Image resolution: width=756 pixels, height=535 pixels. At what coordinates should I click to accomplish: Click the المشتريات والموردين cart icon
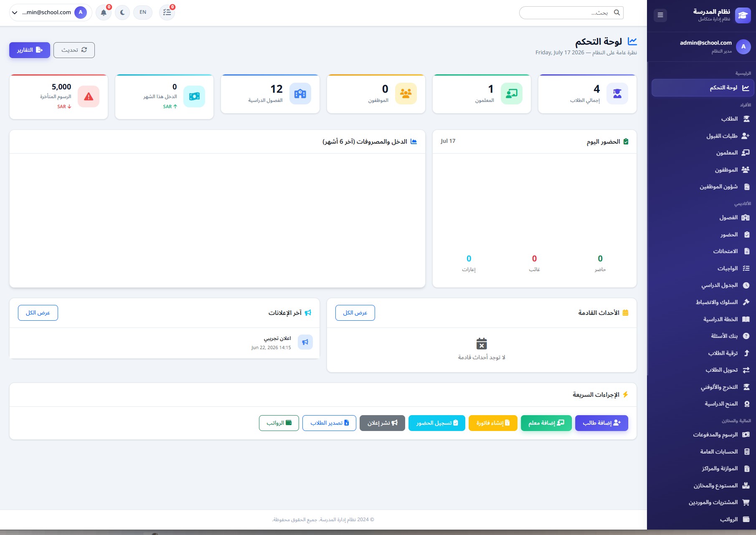746,502
